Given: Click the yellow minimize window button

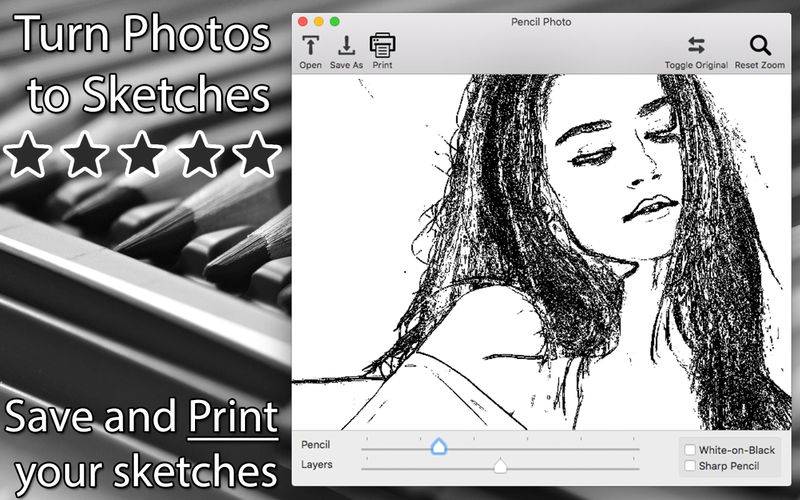Looking at the screenshot, I should pyautogui.click(x=319, y=21).
